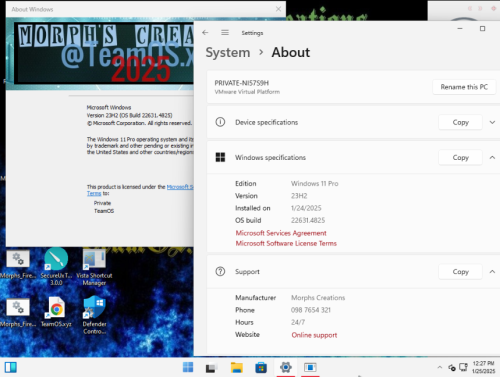Screen dimensions: 500x377
Task: Expand the Device specifications section
Action: point(492,122)
